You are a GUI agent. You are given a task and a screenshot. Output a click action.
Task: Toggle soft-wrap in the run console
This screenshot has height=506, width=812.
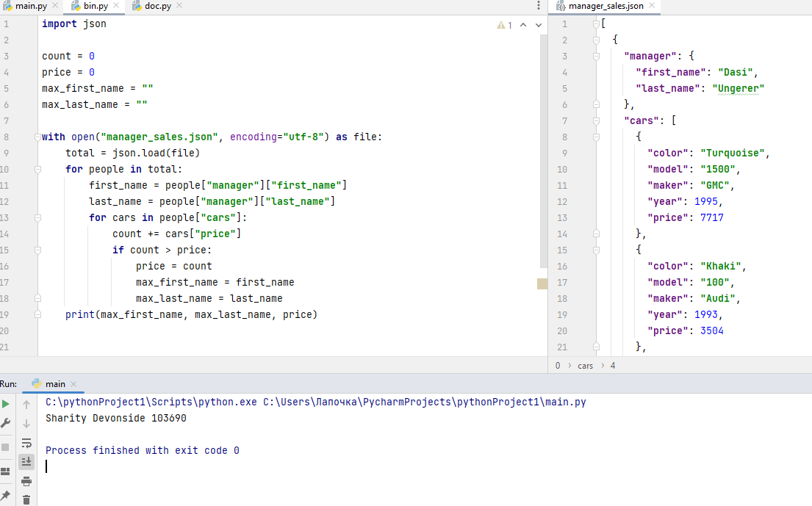point(26,444)
